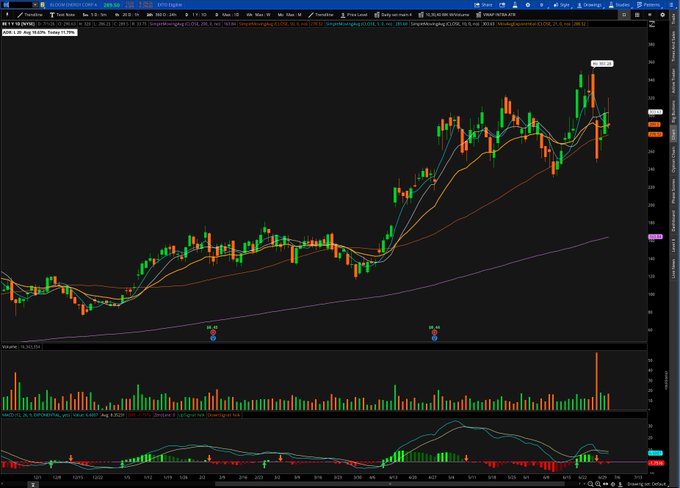Viewport: 680px width, 488px height.
Task: Select the second Trendline tool
Action: [321, 15]
